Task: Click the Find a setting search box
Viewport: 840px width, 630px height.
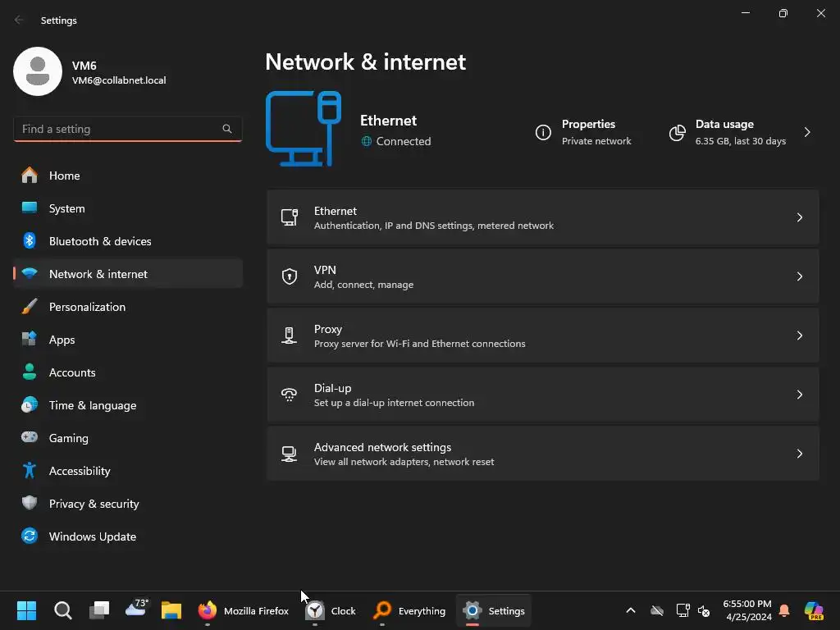Action: tap(119, 129)
